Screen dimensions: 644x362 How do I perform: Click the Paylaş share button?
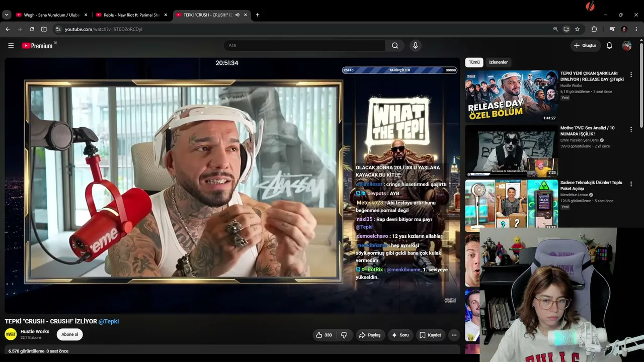point(369,335)
